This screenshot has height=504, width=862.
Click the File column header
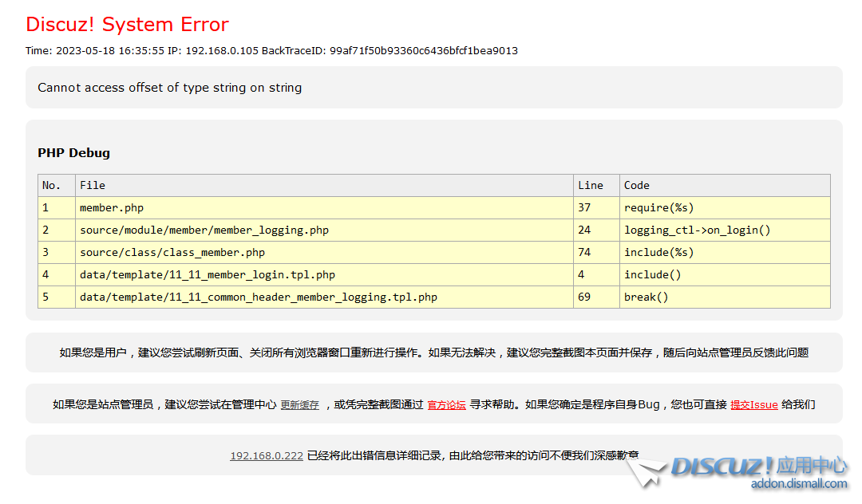93,185
